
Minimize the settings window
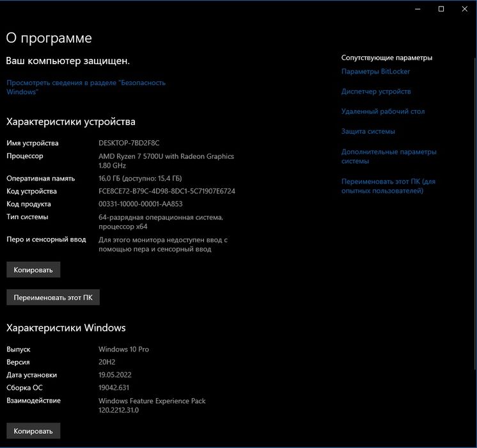[417, 9]
